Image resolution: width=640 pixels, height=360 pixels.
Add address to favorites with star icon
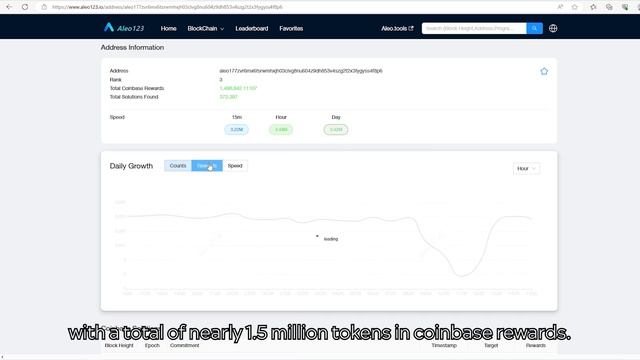544,71
